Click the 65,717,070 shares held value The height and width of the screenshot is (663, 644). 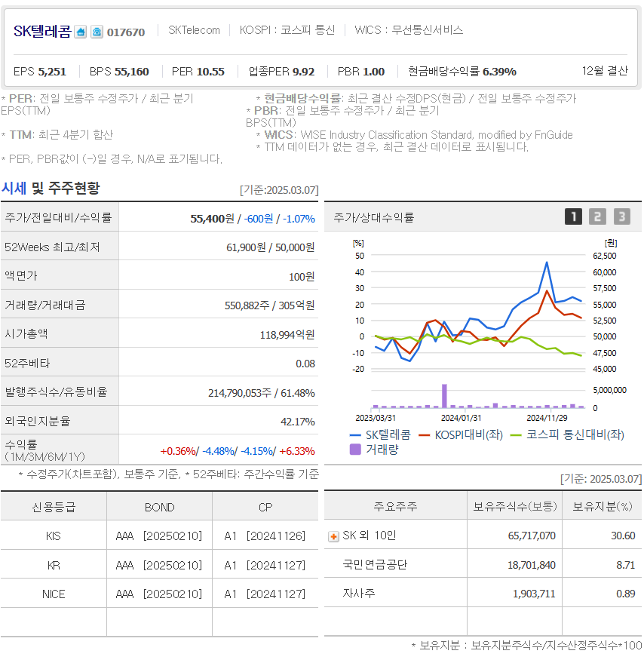click(532, 536)
